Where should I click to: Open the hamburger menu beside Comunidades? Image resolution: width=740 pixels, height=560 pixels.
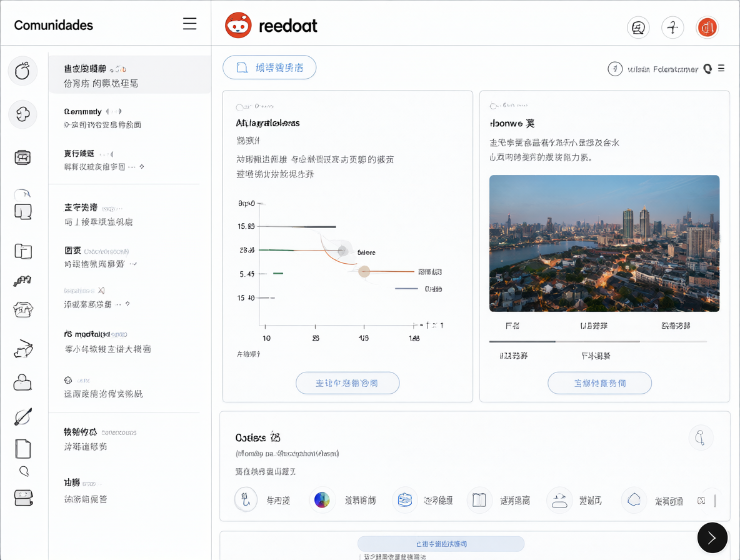190,24
